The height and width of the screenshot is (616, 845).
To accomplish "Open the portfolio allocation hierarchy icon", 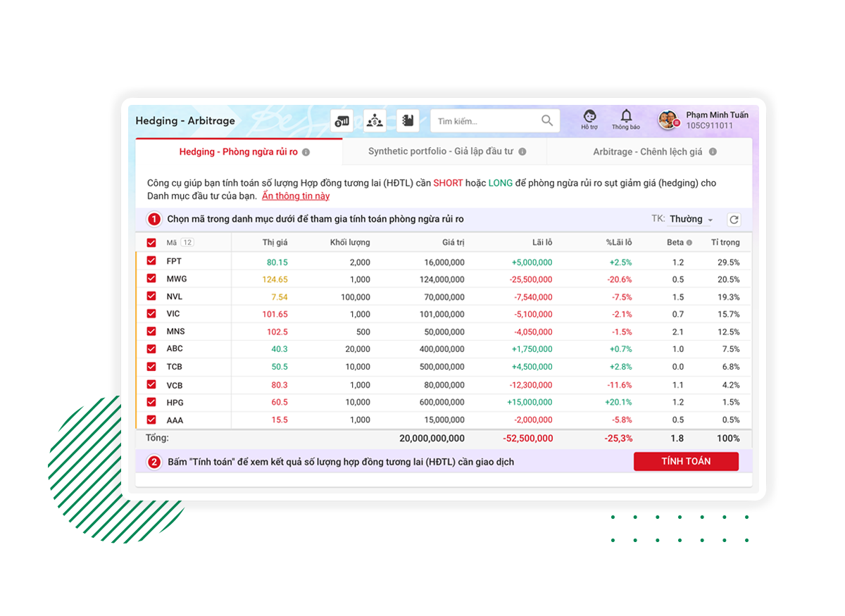I will tap(375, 121).
